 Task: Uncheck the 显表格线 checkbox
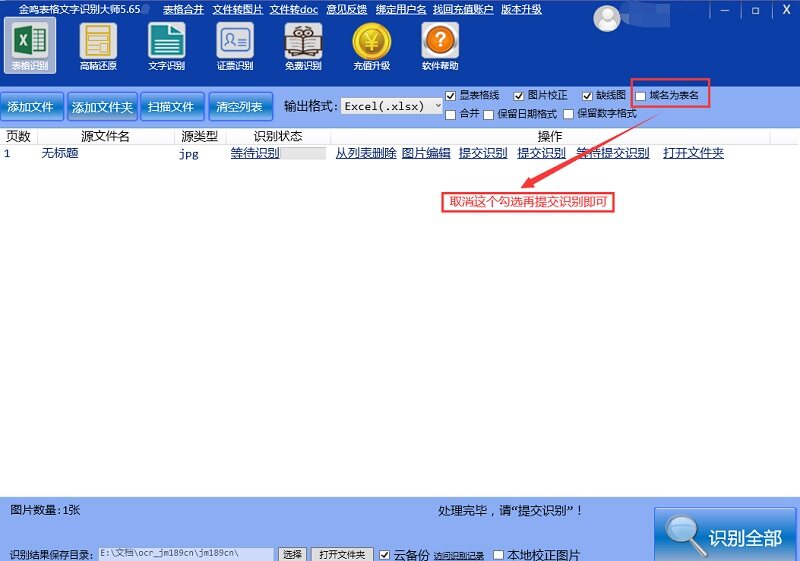click(450, 96)
